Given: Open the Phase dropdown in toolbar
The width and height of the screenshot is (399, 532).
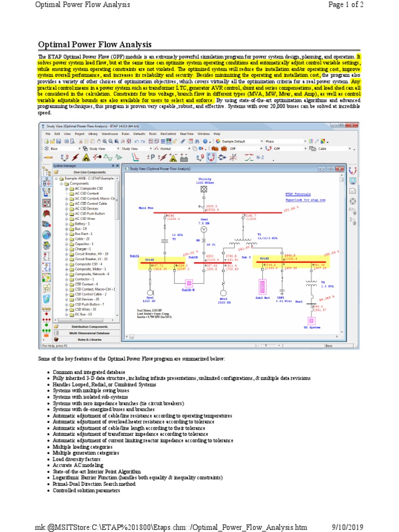Looking at the screenshot, I should pos(305,141).
